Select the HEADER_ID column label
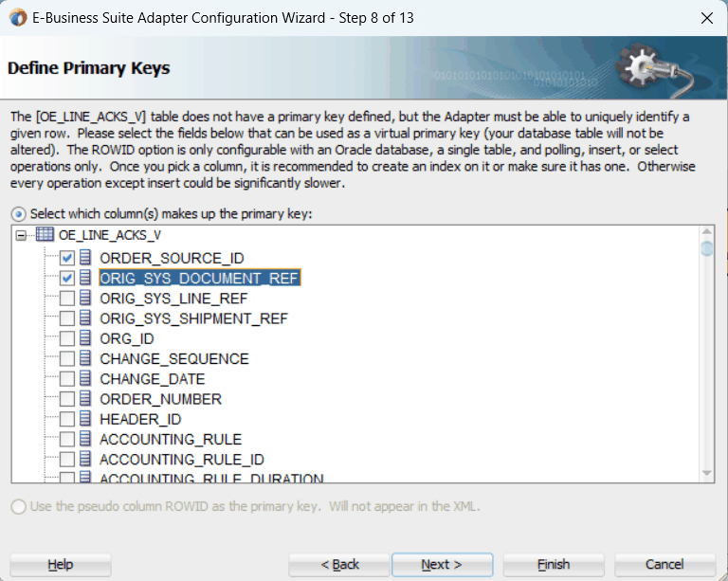 (140, 420)
